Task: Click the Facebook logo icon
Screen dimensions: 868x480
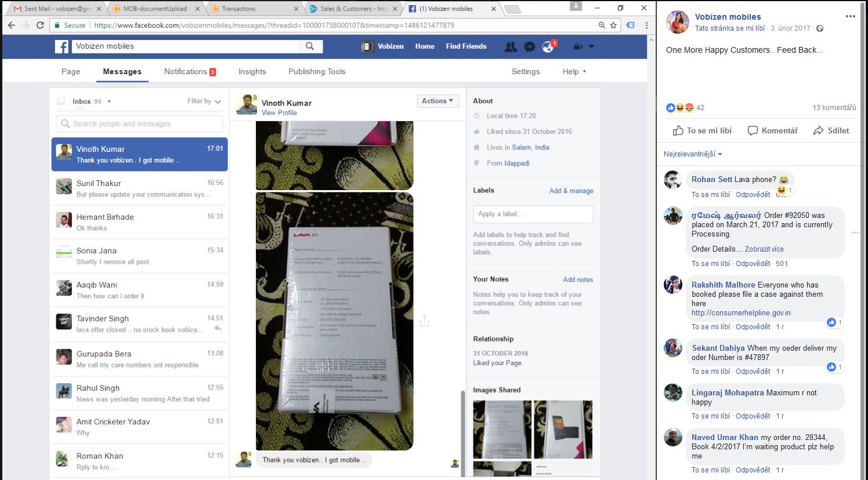Action: (x=62, y=46)
